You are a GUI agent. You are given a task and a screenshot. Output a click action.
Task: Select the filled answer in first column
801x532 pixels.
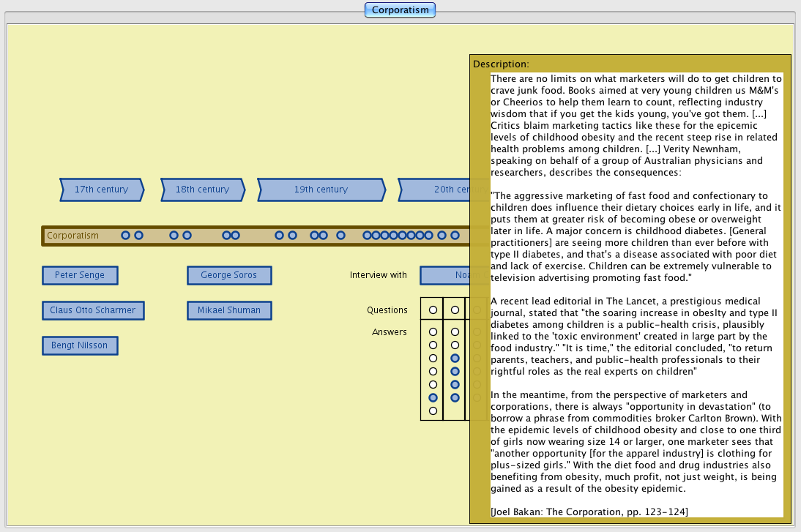click(433, 397)
